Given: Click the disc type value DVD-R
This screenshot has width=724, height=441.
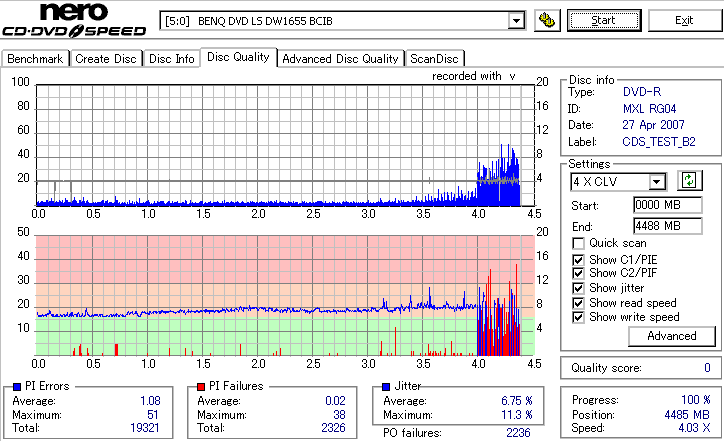Looking at the screenshot, I should click(642, 92).
